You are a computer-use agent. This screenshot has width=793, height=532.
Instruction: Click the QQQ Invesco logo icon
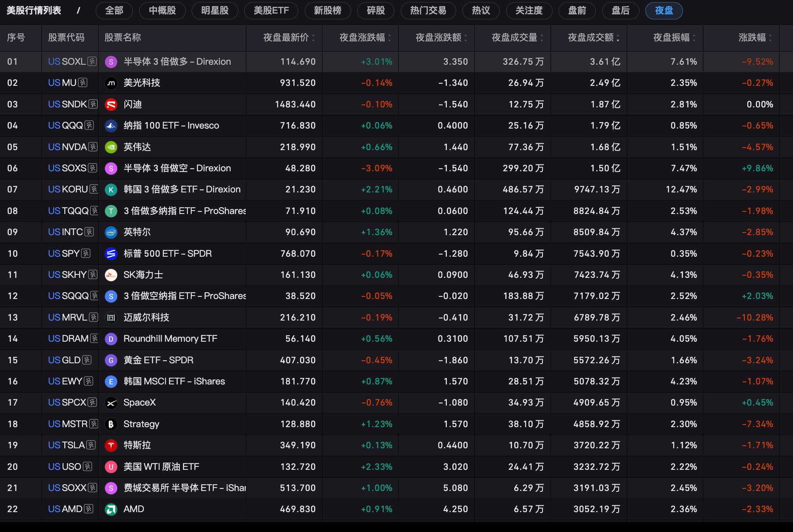point(111,126)
